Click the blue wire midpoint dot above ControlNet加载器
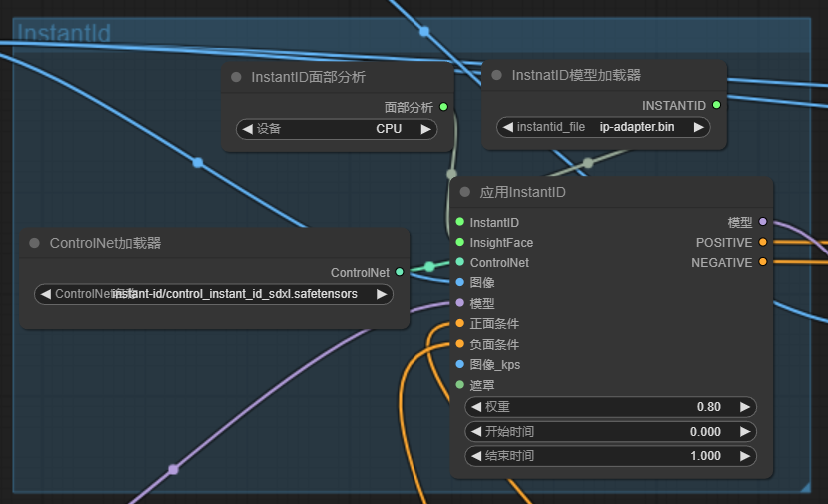The width and height of the screenshot is (828, 504). (198, 162)
